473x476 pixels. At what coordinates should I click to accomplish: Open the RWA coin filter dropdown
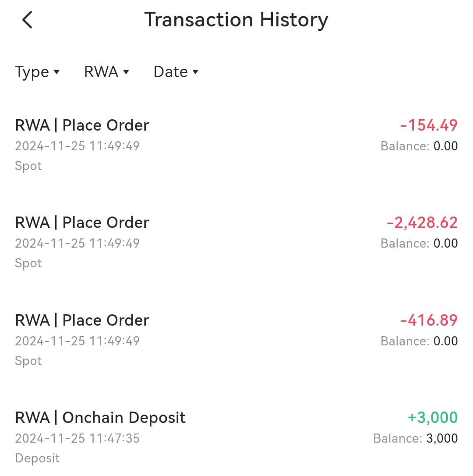coord(106,72)
